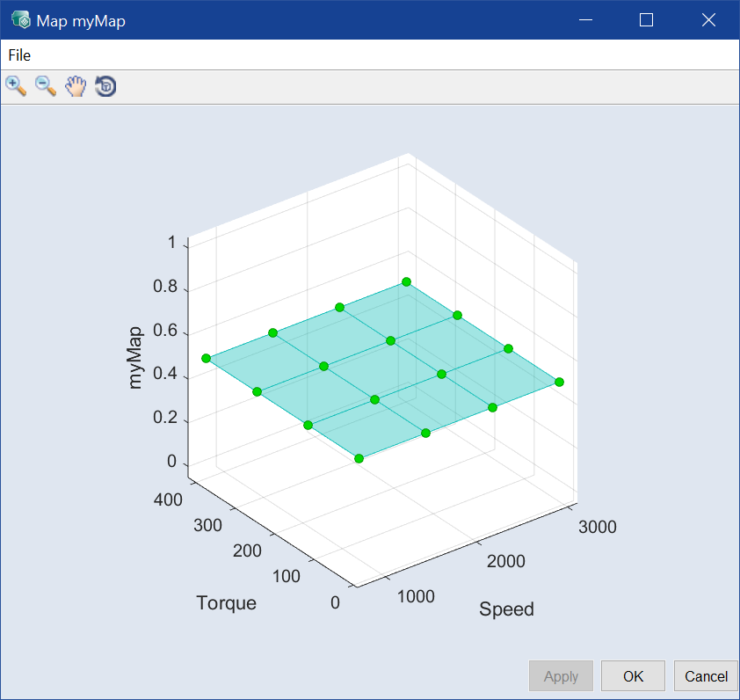Click the Map app icon in title bar
Viewport: 740px width, 700px height.
click(x=20, y=20)
